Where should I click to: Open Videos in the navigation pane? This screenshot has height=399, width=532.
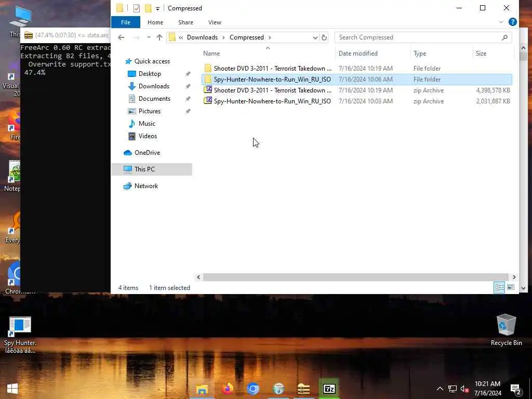pyautogui.click(x=148, y=136)
